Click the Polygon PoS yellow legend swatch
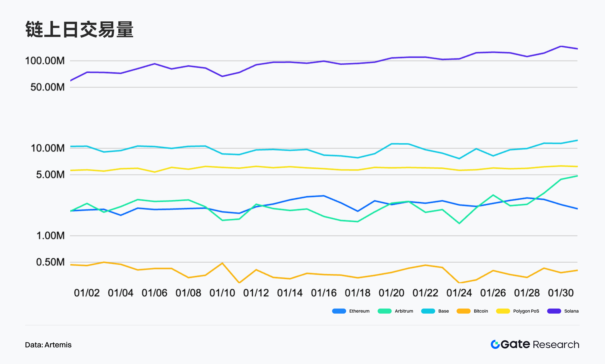This screenshot has width=605, height=364. point(503,311)
